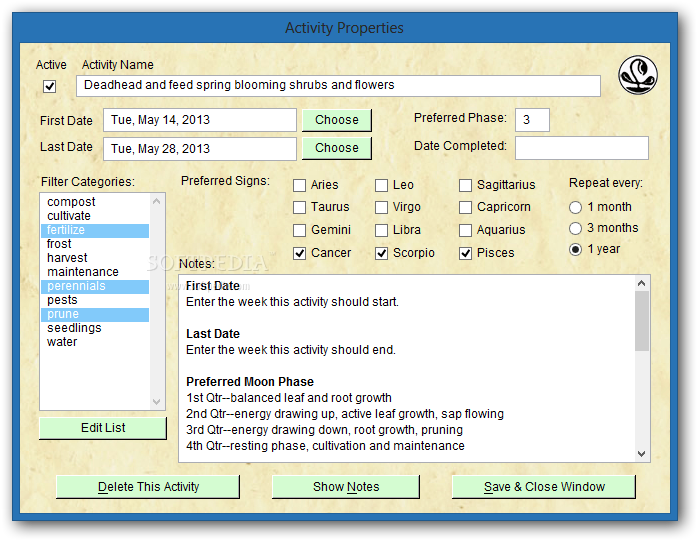
Task: Check the Sagittarius sign box
Action: coord(466,185)
